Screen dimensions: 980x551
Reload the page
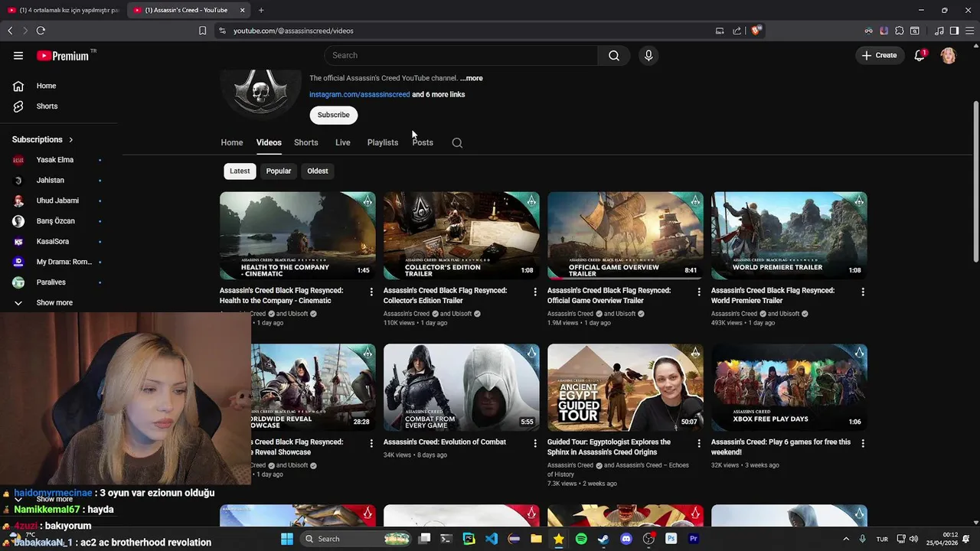(41, 31)
